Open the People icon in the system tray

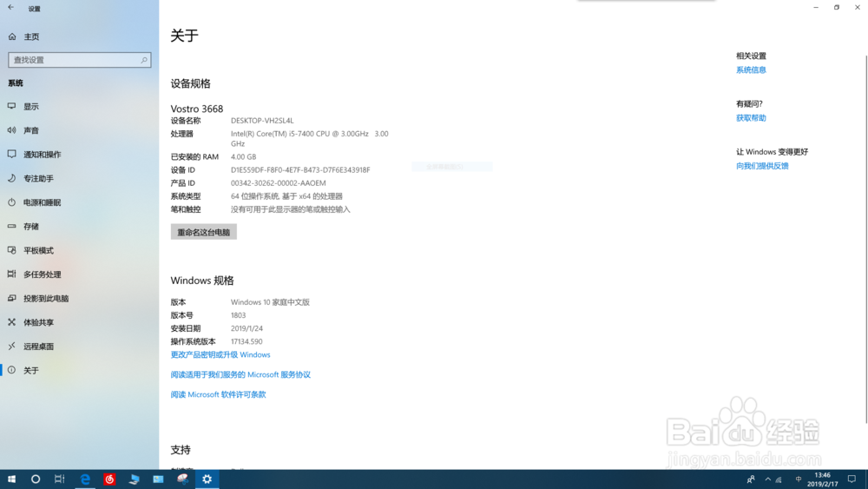751,479
